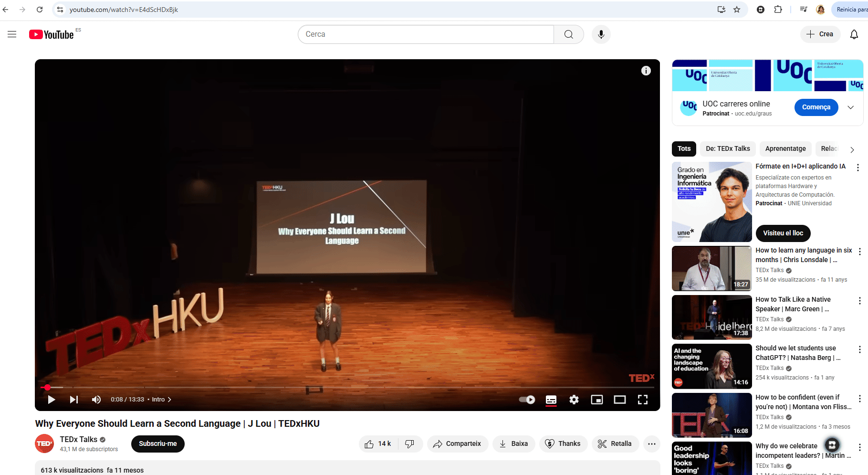Search by voice microphone
Image resolution: width=868 pixels, height=475 pixels.
[x=601, y=34]
